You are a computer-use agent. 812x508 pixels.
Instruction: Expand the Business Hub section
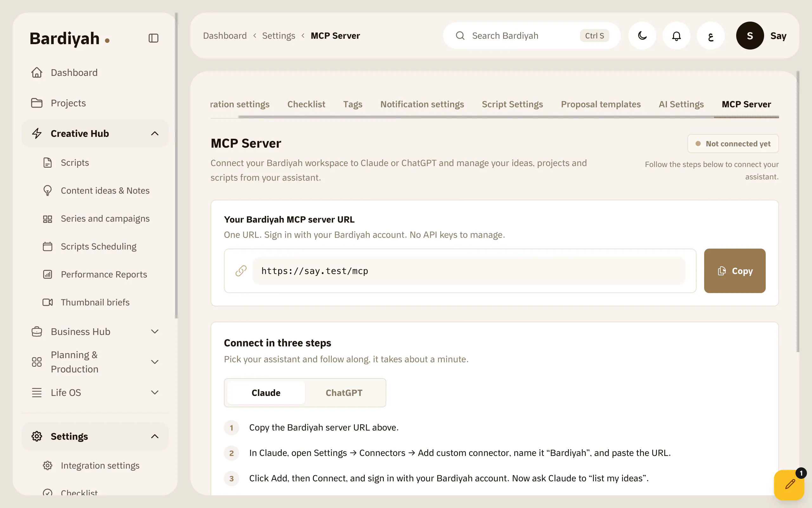[x=155, y=331]
